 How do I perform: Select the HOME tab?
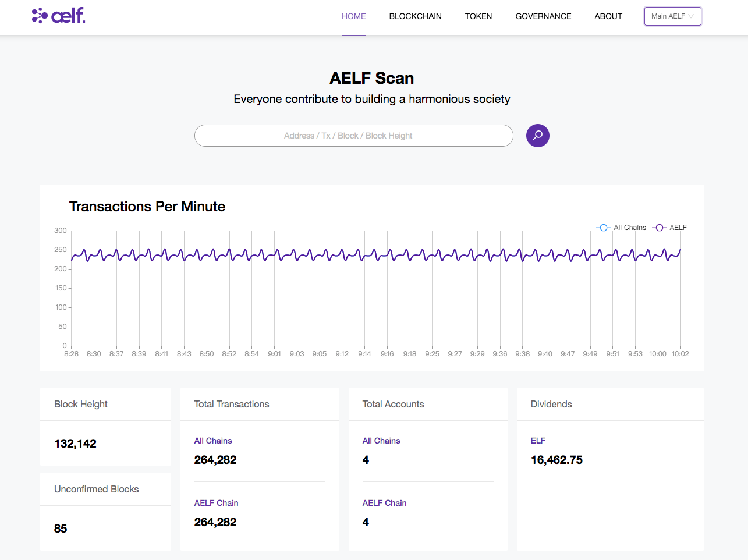[353, 16]
